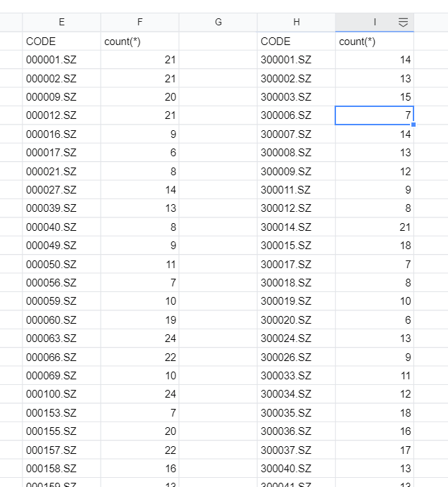The width and height of the screenshot is (448, 487).
Task: Select cell 000155.SZ
Action: (x=61, y=431)
